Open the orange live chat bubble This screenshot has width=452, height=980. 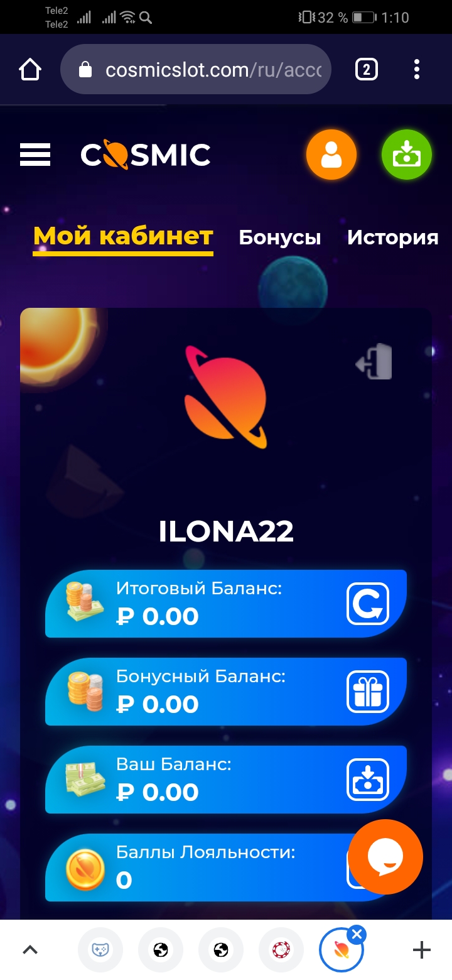[385, 857]
